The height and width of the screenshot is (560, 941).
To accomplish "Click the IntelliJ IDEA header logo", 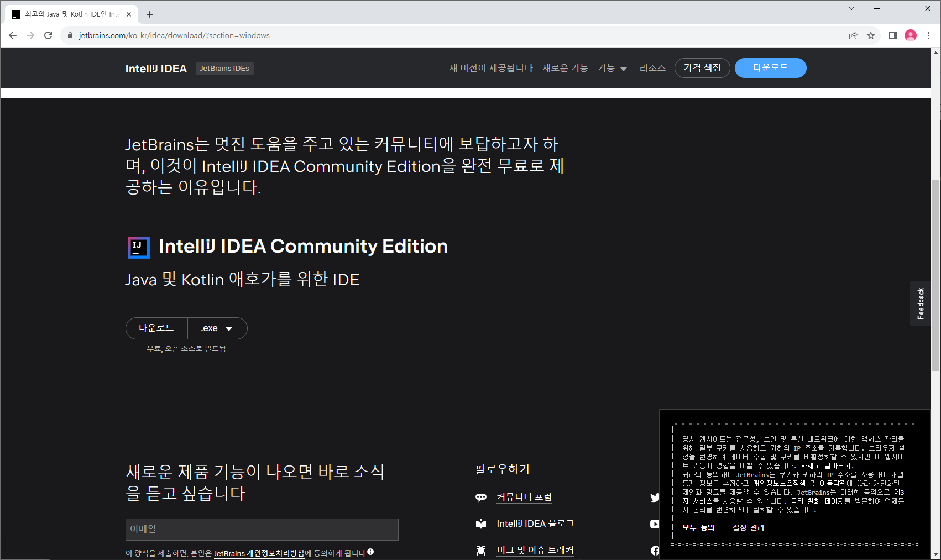I will (156, 69).
